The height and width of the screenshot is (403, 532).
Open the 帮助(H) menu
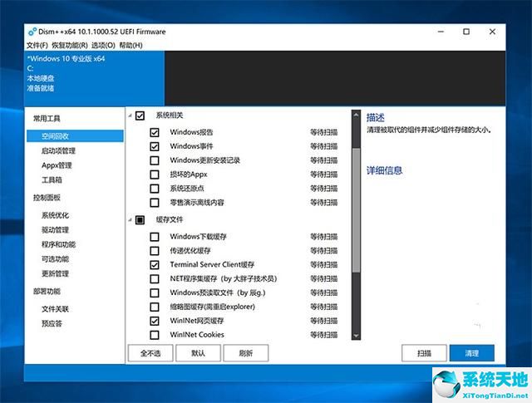pos(131,45)
